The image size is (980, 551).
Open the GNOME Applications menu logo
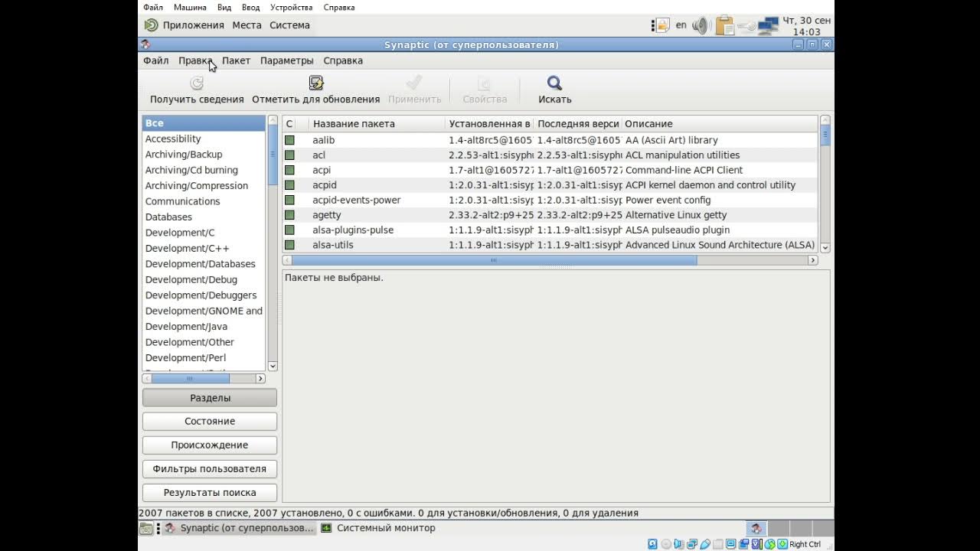pos(152,25)
